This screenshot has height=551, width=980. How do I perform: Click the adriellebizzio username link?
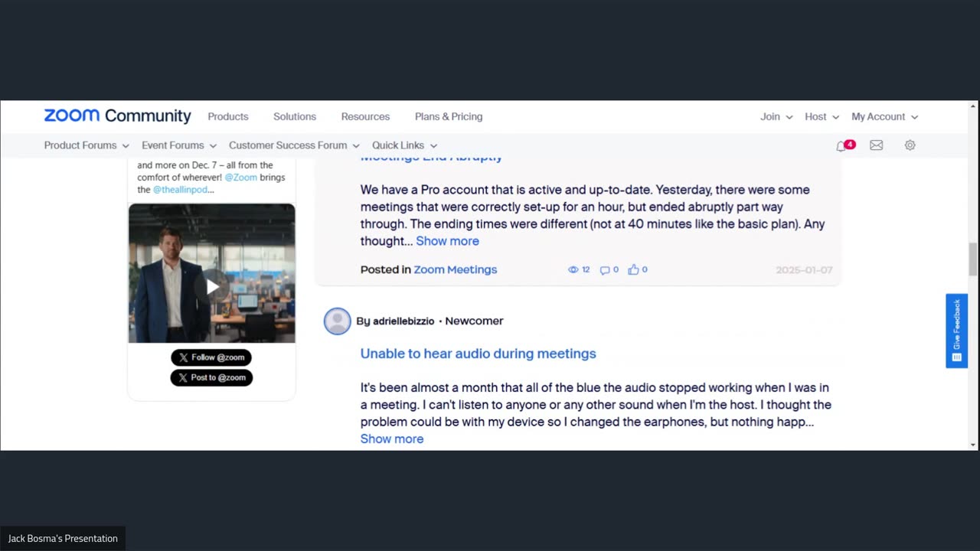(403, 321)
